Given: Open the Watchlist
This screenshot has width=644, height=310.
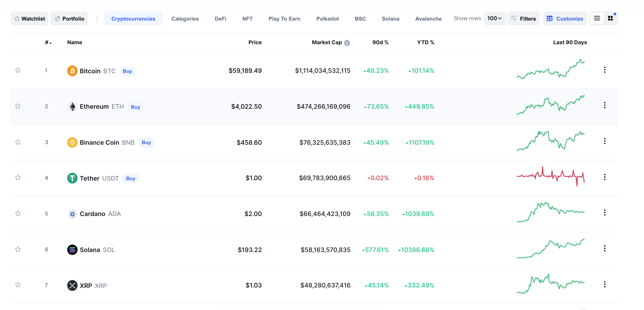Looking at the screenshot, I should (30, 18).
